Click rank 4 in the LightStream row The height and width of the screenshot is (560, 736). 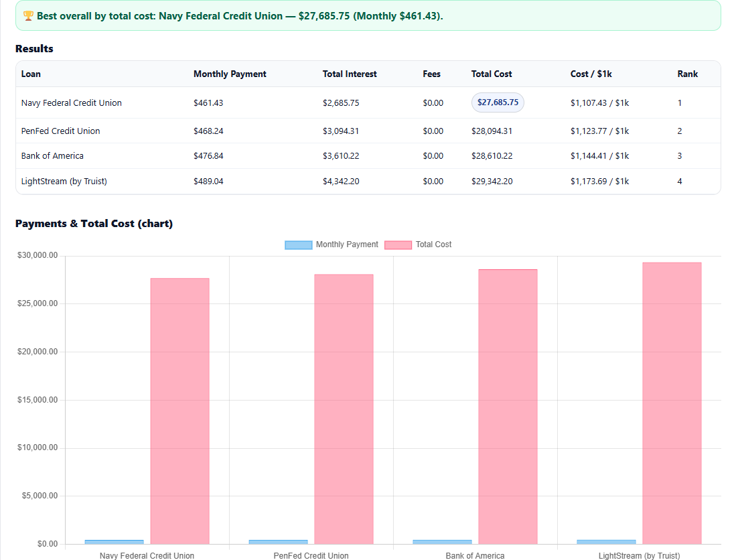tap(680, 181)
